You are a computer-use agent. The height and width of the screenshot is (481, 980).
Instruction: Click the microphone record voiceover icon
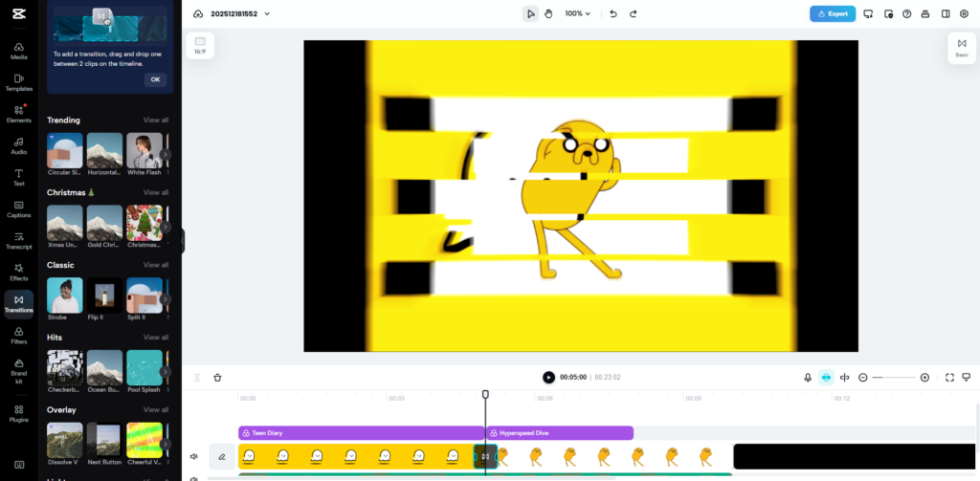pyautogui.click(x=808, y=378)
